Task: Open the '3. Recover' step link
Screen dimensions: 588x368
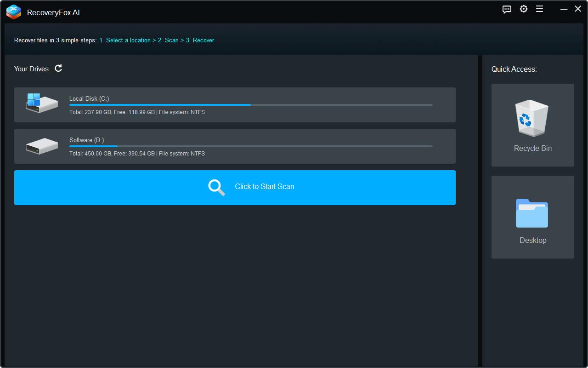Action: pyautogui.click(x=198, y=40)
